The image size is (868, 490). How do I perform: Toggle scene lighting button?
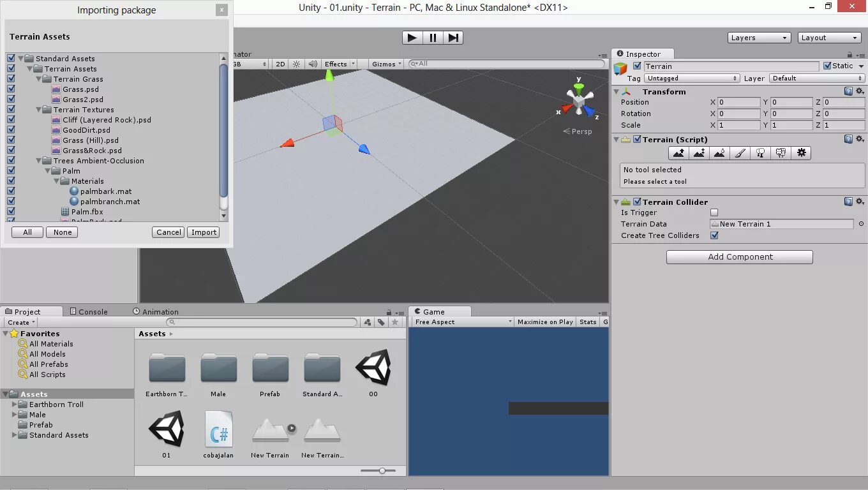coord(296,64)
